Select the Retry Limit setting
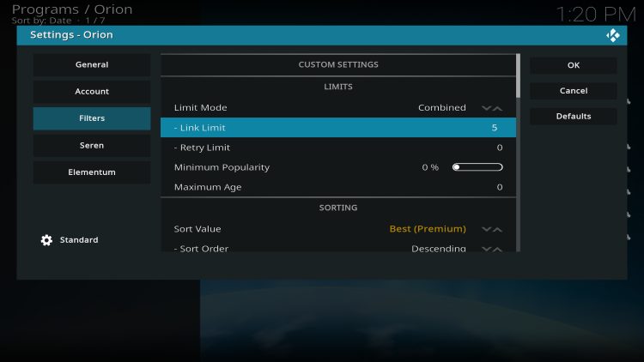 click(x=338, y=148)
